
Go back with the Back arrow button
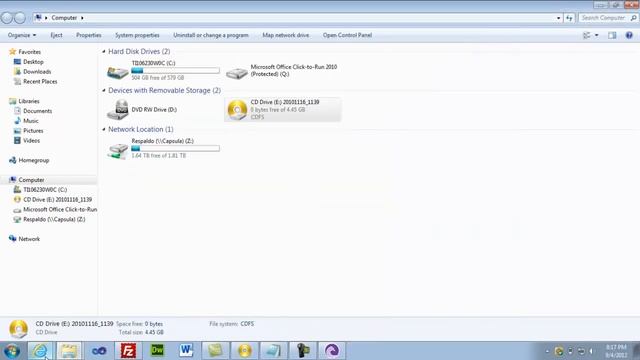(7, 18)
